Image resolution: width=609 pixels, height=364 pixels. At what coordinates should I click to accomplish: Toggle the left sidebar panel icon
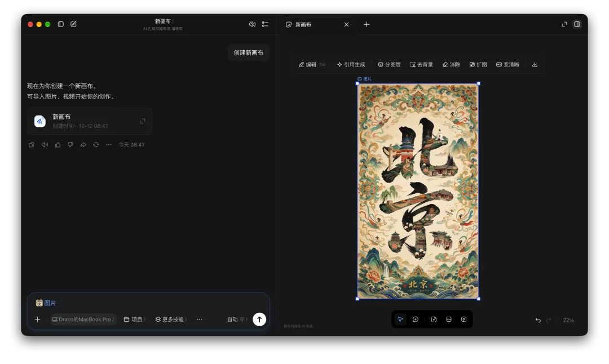(60, 24)
